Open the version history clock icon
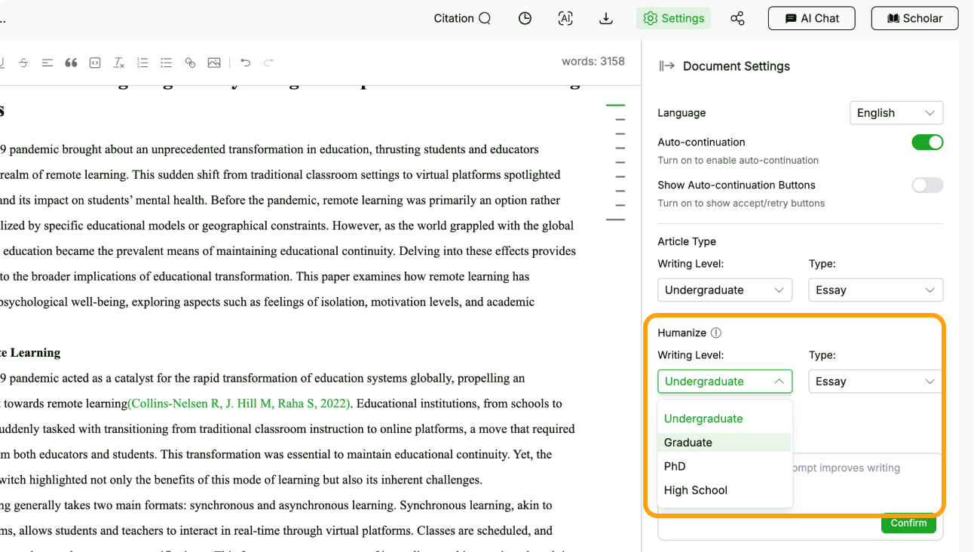 pyautogui.click(x=525, y=18)
